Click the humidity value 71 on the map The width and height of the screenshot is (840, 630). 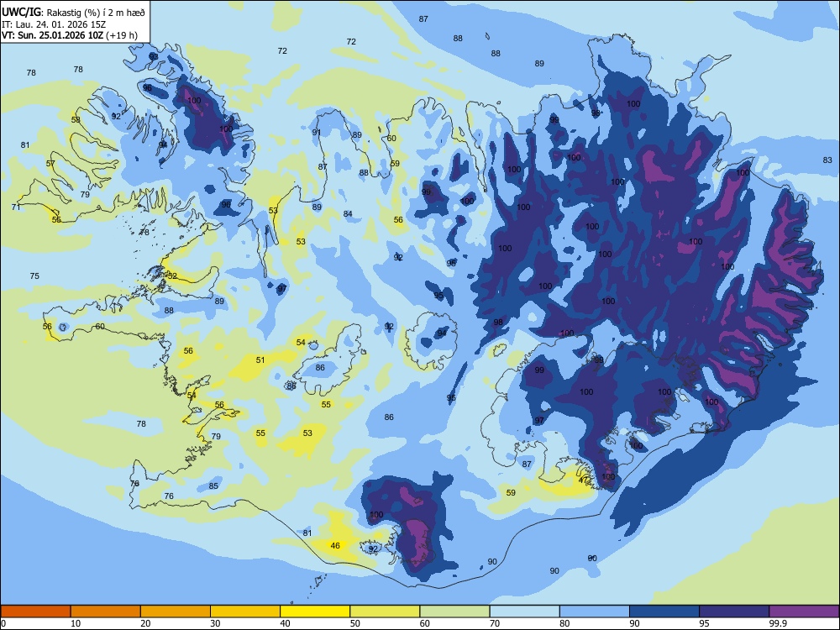[16, 207]
